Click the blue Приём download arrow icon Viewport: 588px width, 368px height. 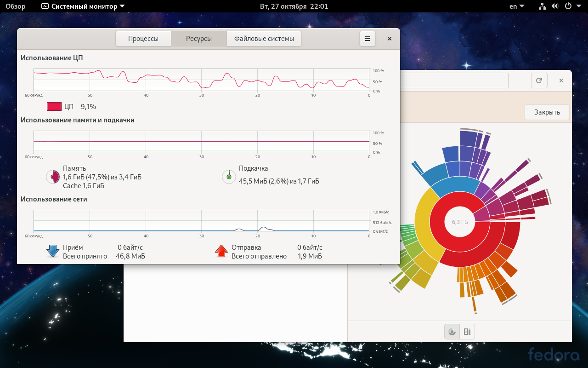[52, 251]
